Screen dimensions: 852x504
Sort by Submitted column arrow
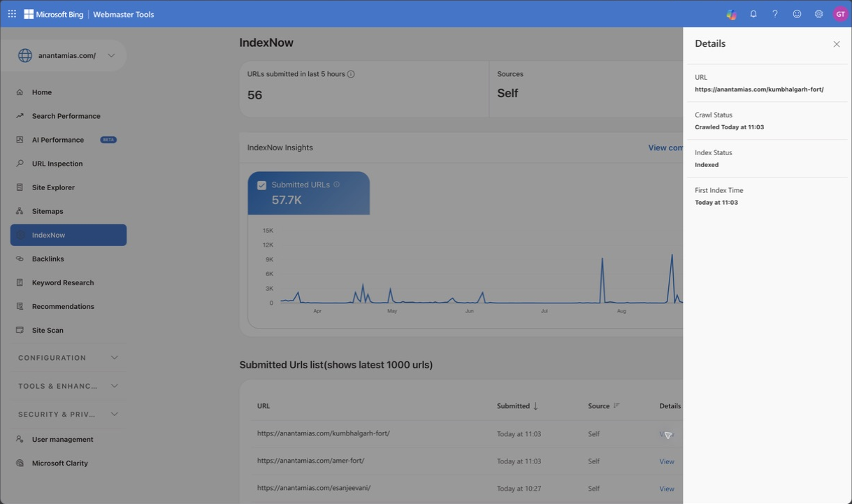[536, 406]
